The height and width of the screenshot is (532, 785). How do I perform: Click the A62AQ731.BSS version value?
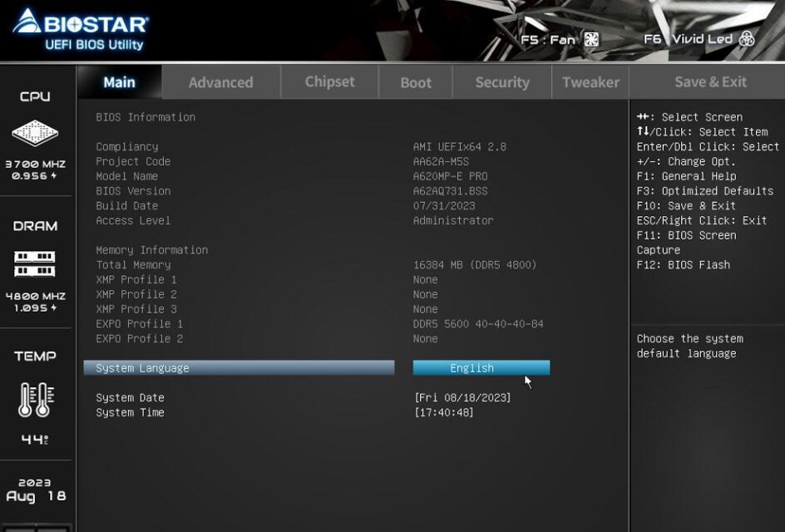450,191
